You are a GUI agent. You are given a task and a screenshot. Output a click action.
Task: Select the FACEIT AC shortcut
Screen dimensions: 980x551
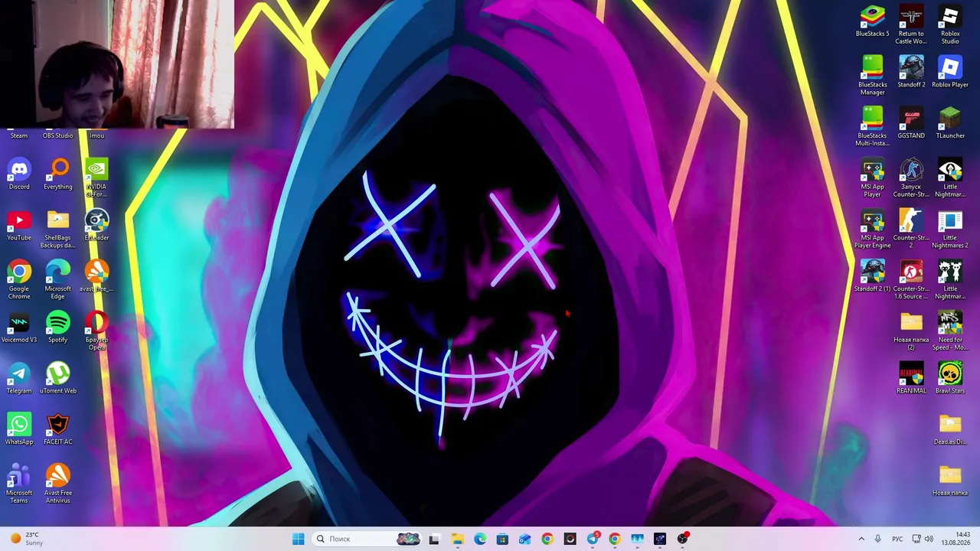(x=58, y=429)
